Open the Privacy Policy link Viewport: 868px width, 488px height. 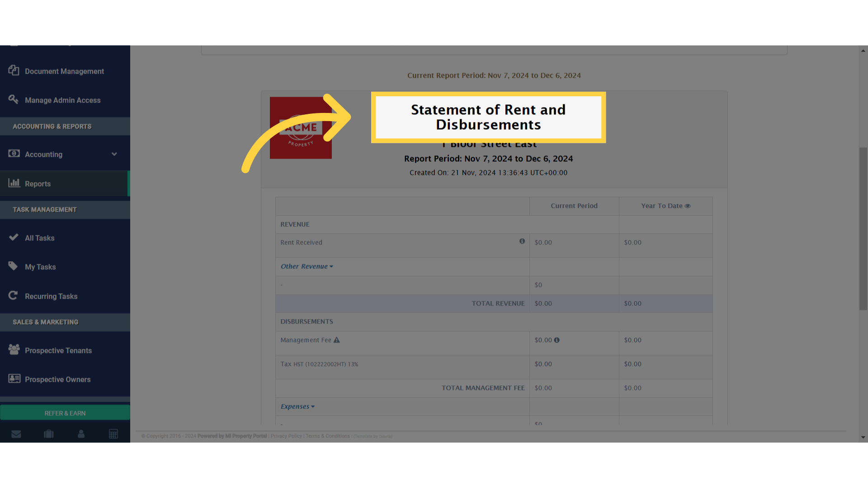(286, 436)
